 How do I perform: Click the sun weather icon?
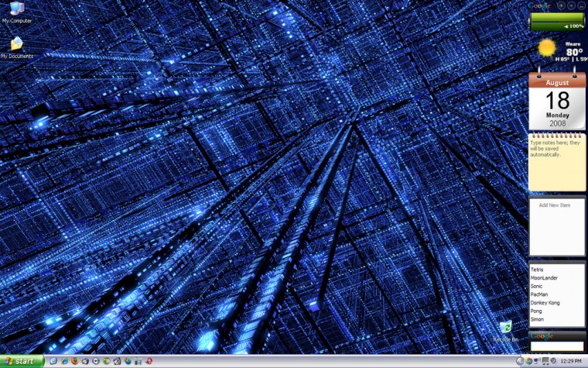pos(546,48)
